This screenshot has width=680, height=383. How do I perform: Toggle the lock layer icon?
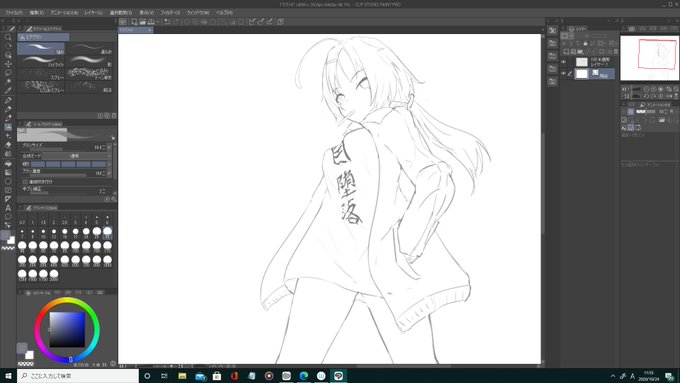click(585, 43)
